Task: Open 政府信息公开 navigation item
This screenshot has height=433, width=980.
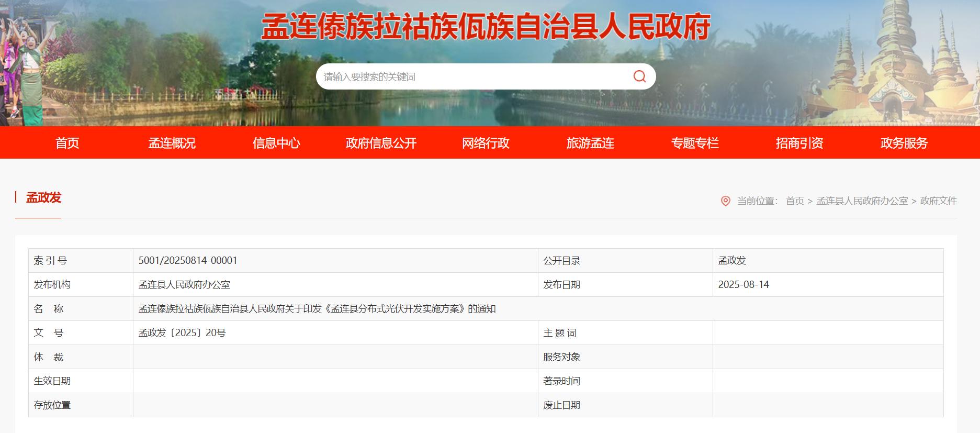Action: click(381, 143)
